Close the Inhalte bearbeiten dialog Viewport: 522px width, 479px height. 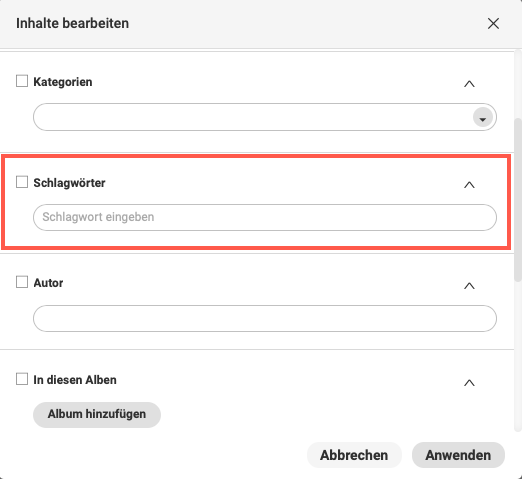tap(493, 24)
